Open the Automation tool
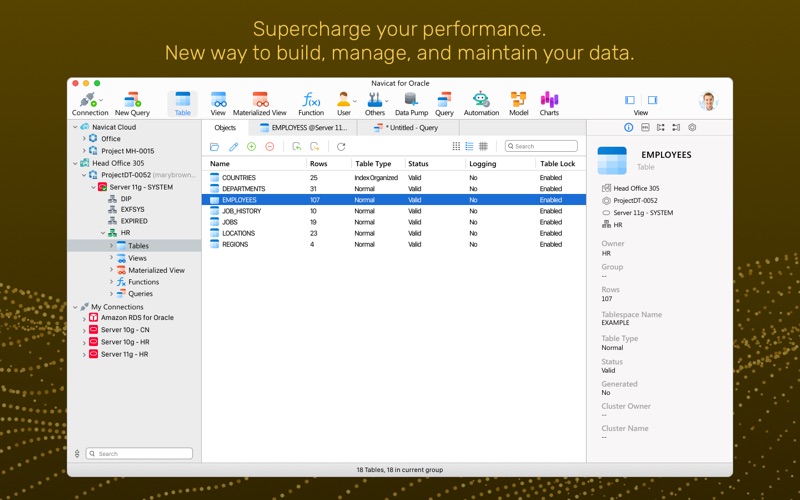800x500 pixels. (x=481, y=104)
